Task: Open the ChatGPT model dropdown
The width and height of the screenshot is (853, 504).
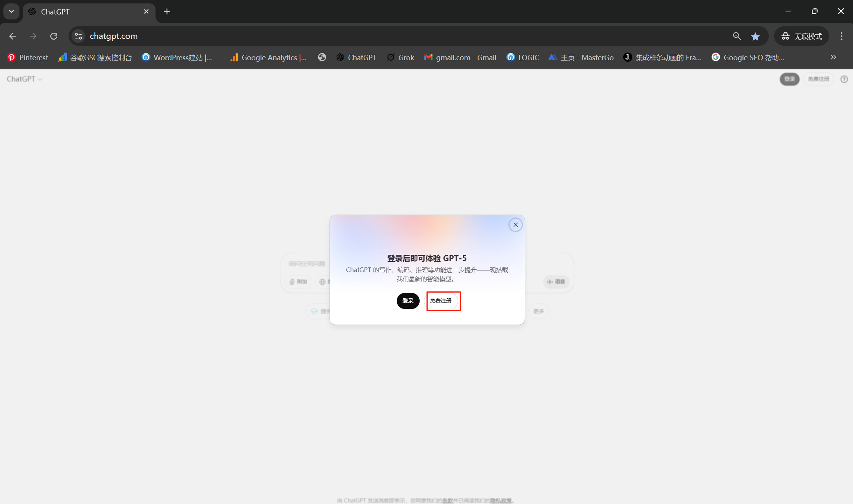Action: 24,79
